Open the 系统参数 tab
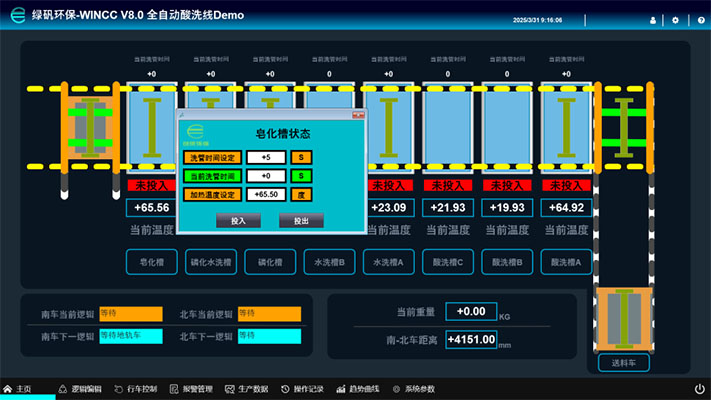 pyautogui.click(x=412, y=388)
